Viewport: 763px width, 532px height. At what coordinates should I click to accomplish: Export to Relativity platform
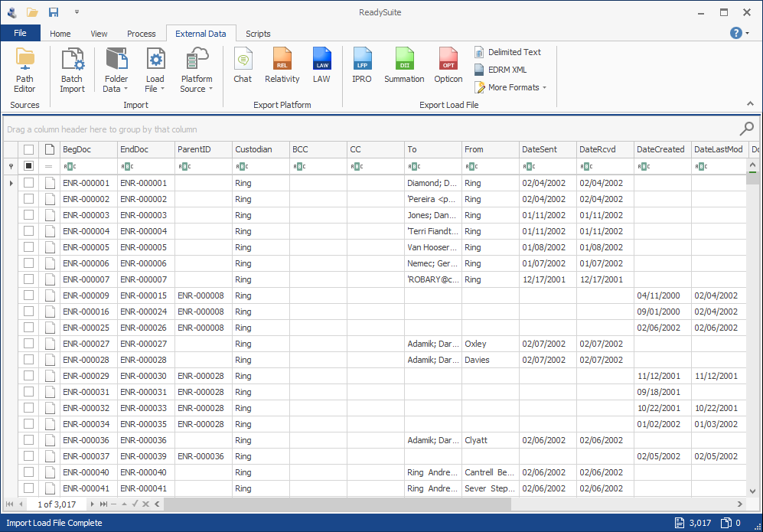click(x=282, y=66)
